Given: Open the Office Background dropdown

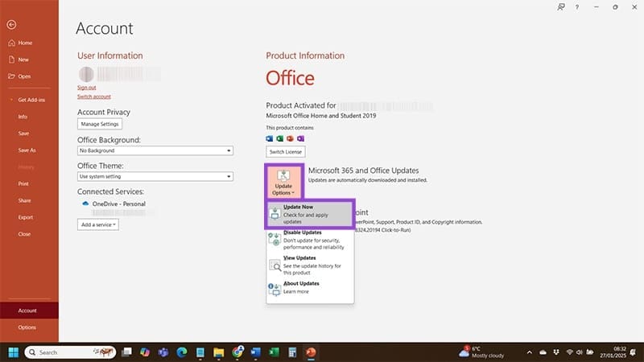Looking at the screenshot, I should [x=155, y=150].
